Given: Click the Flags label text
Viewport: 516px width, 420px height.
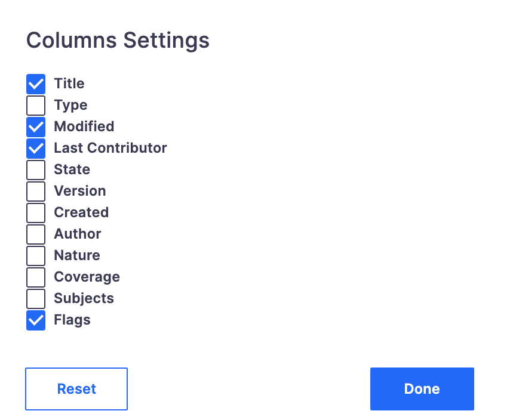Looking at the screenshot, I should tap(72, 320).
